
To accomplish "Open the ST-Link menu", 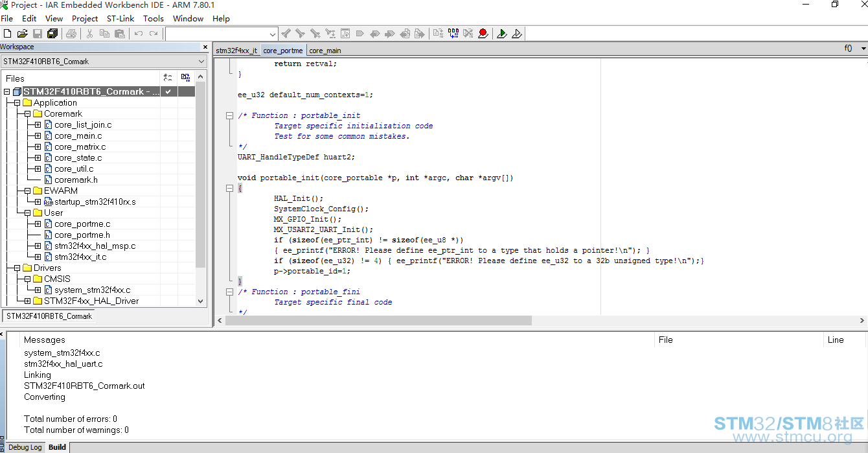I will point(120,19).
